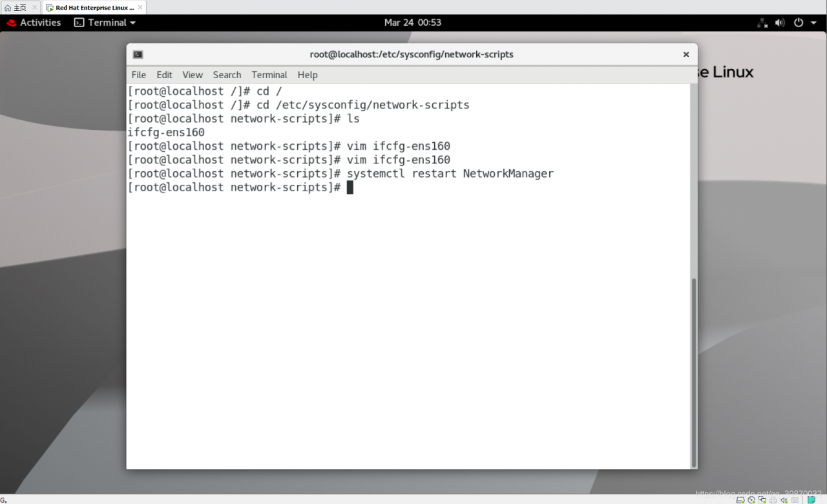Switch to Red Hat Enterprise Linux VM tab
The height and width of the screenshot is (504, 827).
94,8
